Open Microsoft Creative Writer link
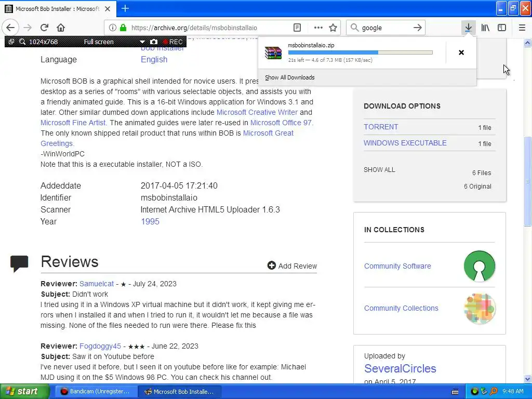This screenshot has height=399, width=532. point(257,112)
